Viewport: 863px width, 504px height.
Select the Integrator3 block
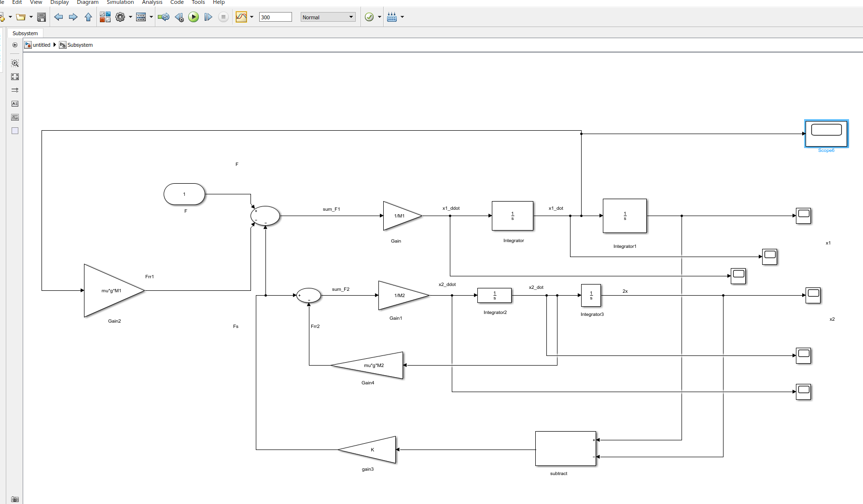pos(591,295)
